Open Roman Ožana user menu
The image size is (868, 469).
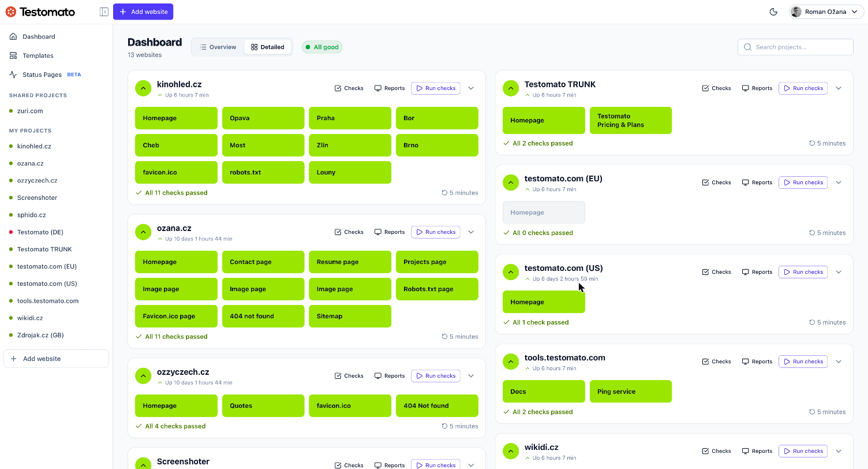click(826, 12)
